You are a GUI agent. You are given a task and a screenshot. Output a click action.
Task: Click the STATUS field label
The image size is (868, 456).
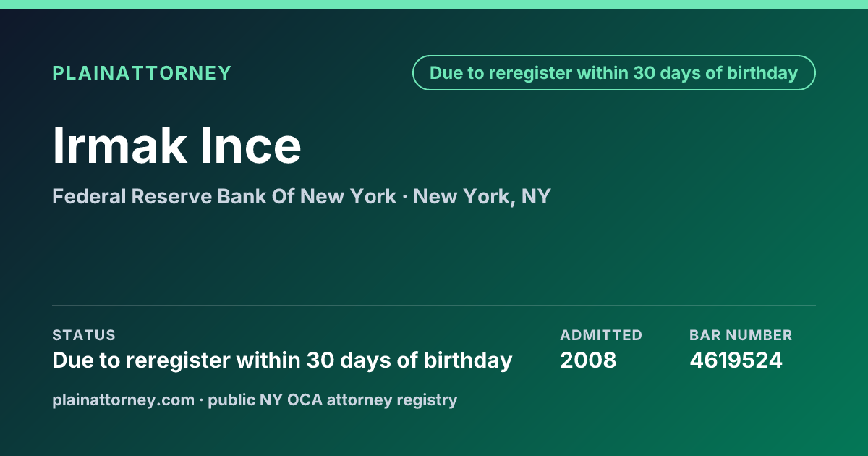[84, 335]
